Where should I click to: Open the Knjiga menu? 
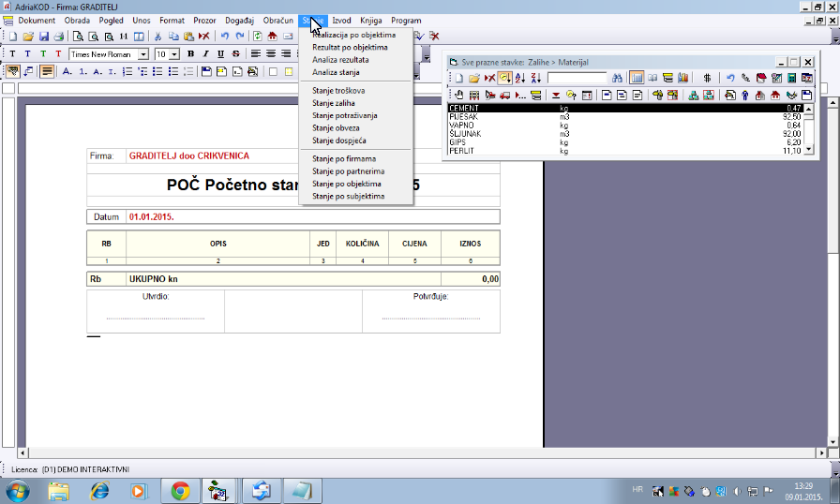click(x=370, y=21)
